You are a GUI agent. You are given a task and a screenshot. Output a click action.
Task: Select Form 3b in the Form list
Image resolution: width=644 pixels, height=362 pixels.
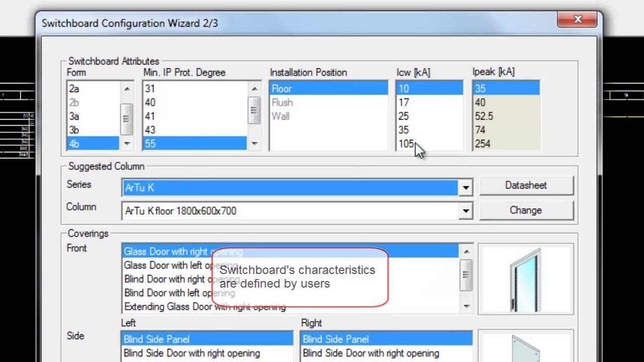coord(93,130)
